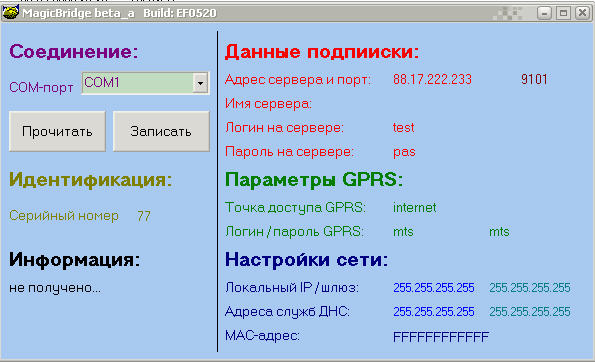Click the GPRS password mts value
Screen dimensions: 595x362
click(499, 231)
